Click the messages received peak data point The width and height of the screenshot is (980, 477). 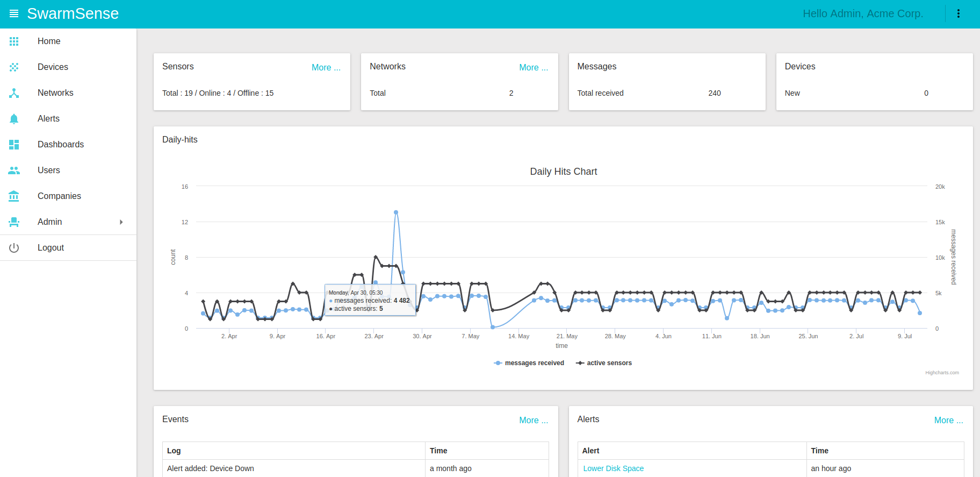click(x=396, y=212)
